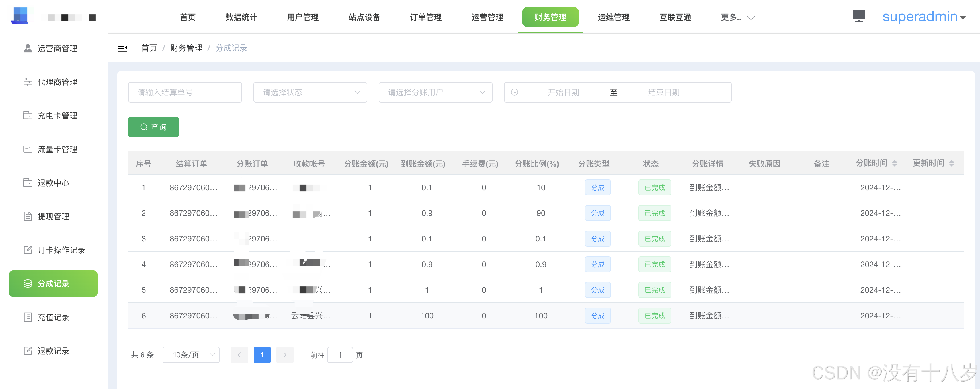Sort table by 分账时间 column
This screenshot has width=980, height=389.
pos(894,163)
